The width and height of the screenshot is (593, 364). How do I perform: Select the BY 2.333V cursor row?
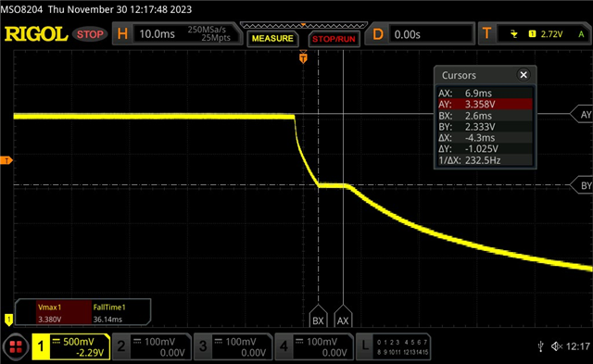tap(485, 127)
